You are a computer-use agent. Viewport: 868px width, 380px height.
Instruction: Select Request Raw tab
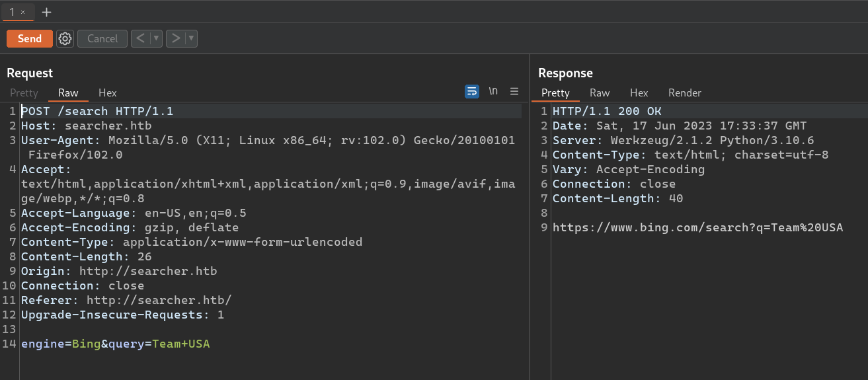pos(68,93)
